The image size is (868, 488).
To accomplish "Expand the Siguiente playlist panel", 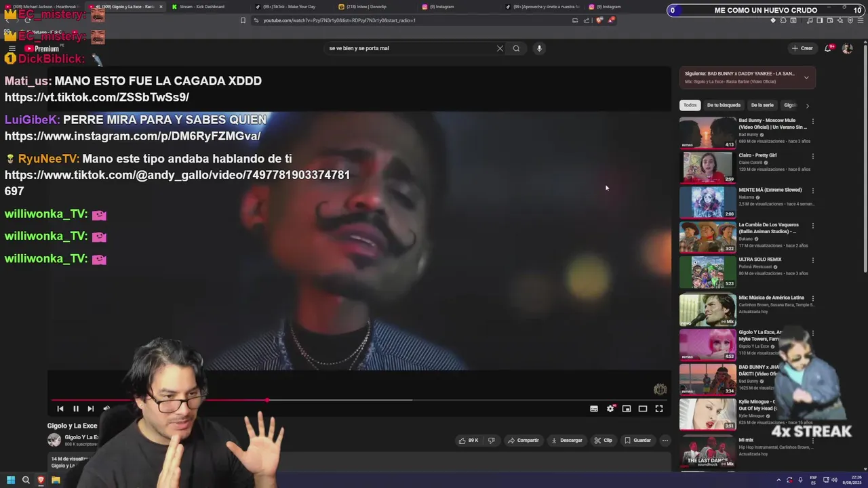I will click(806, 77).
